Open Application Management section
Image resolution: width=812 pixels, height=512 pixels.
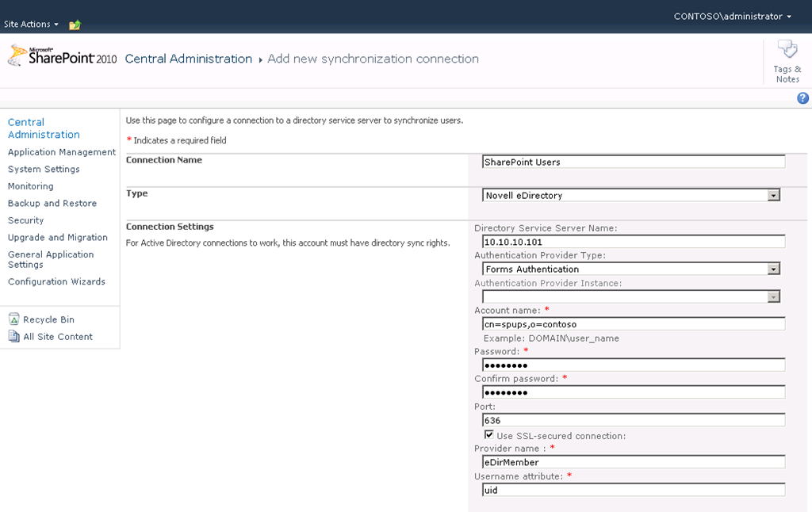[x=62, y=152]
